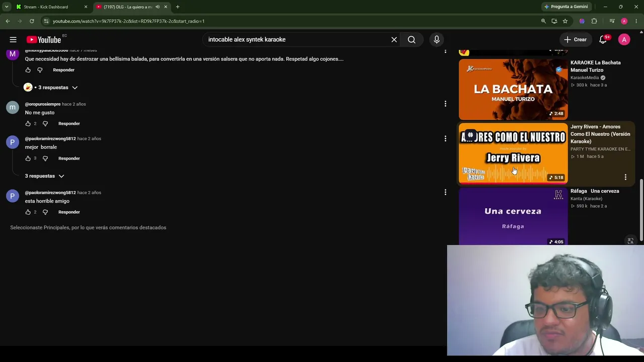Focus the browser address bar URL

(x=128, y=21)
